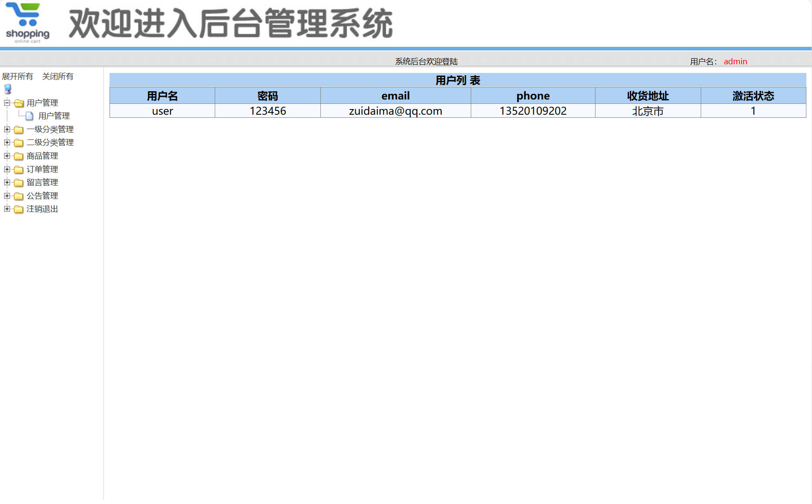Click the document icon beside child 用户管理
The image size is (812, 504).
29,116
